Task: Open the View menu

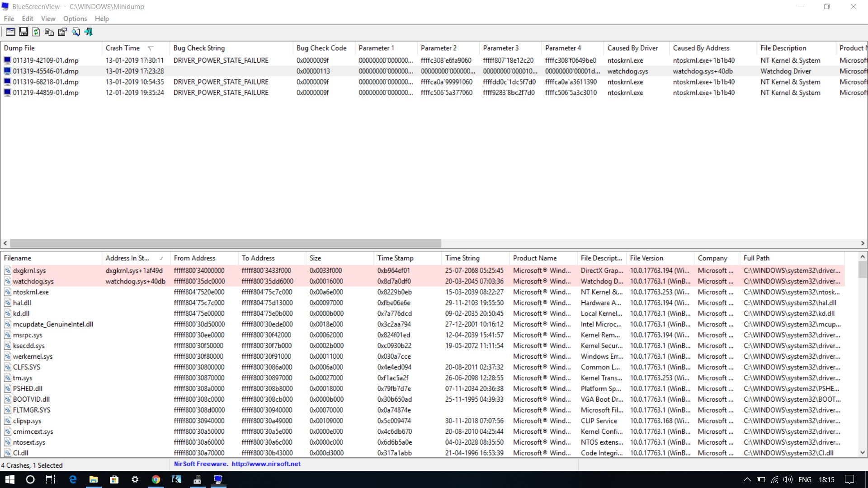Action: [48, 19]
